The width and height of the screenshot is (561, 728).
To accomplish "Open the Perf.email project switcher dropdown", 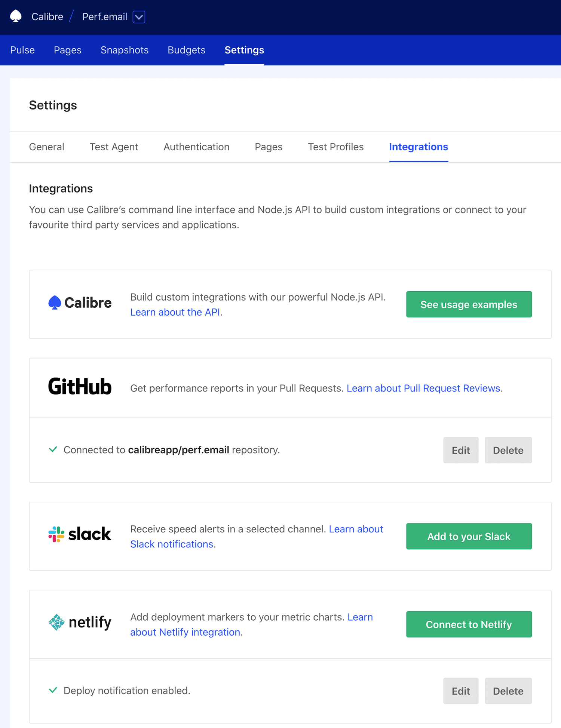I will coord(139,16).
